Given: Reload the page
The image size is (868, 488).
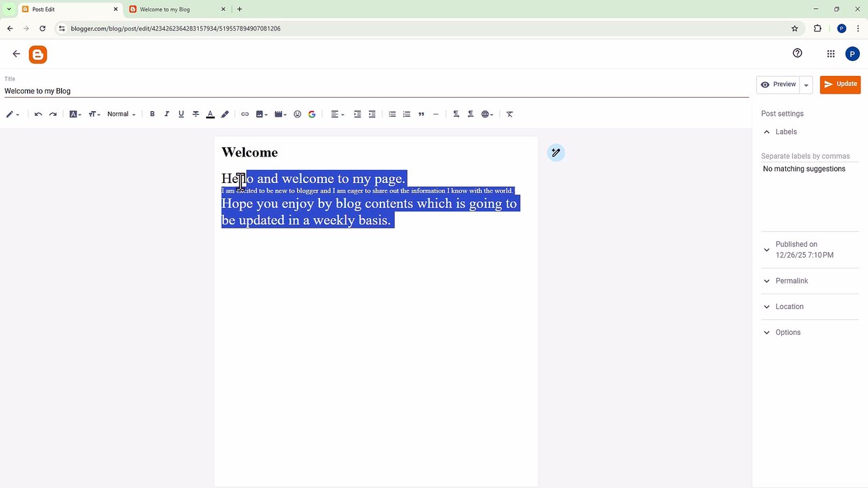Looking at the screenshot, I should [43, 28].
